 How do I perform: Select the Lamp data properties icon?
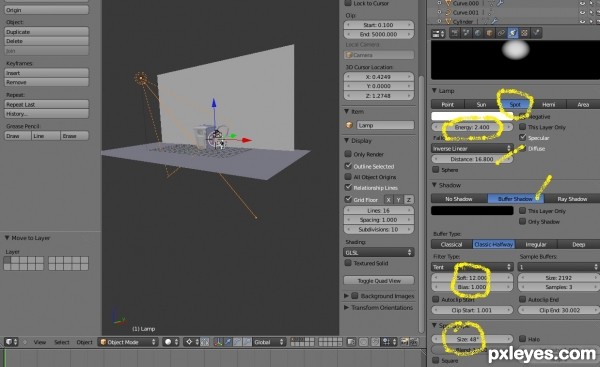(513, 33)
